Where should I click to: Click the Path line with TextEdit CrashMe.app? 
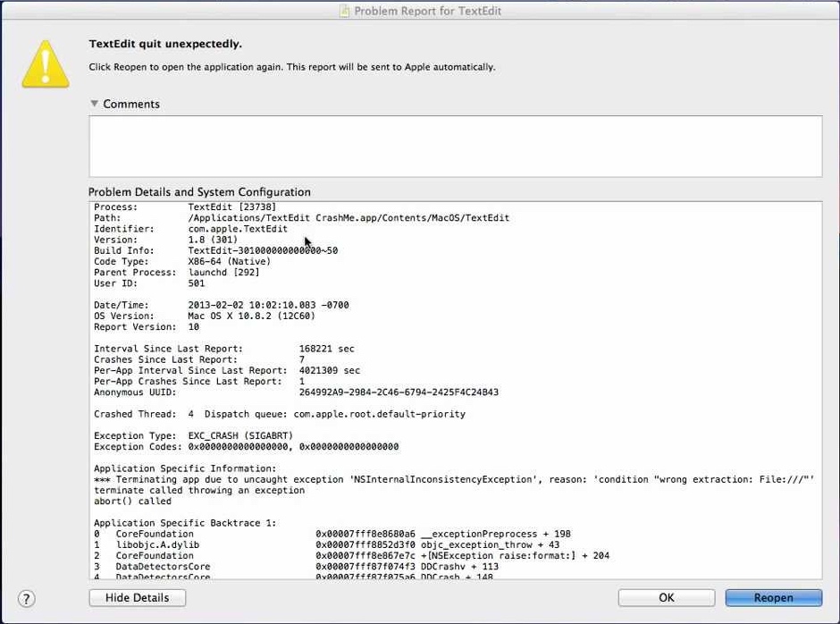click(302, 217)
